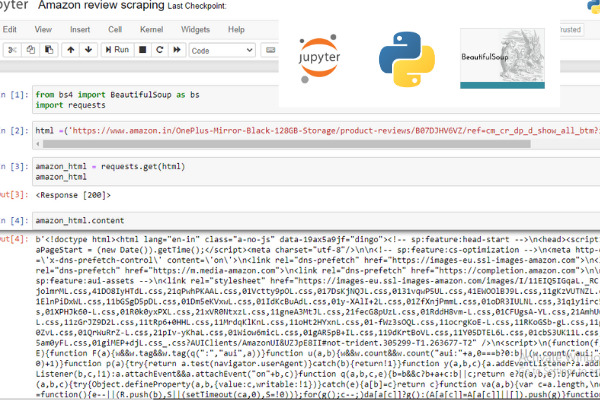The width and height of the screenshot is (600, 400).
Task: Click horizontal scrollbar in cell 2
Action: [x=287, y=144]
